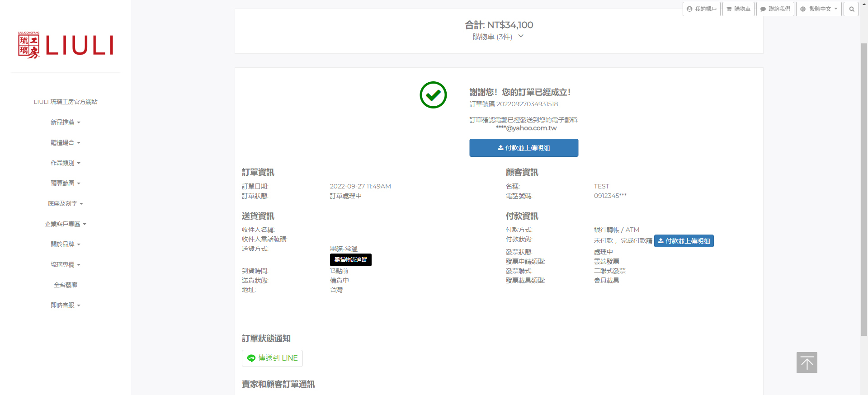Click the green order success checkmark
The image size is (868, 395).
[x=433, y=95]
